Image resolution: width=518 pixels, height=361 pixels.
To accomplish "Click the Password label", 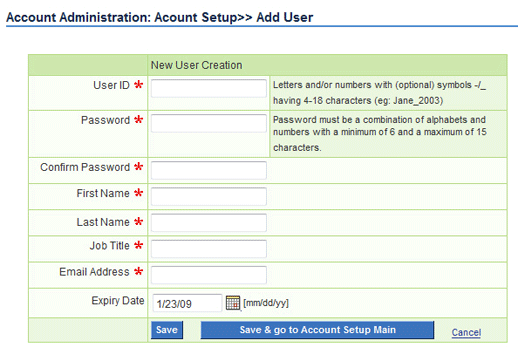I will pyautogui.click(x=105, y=120).
